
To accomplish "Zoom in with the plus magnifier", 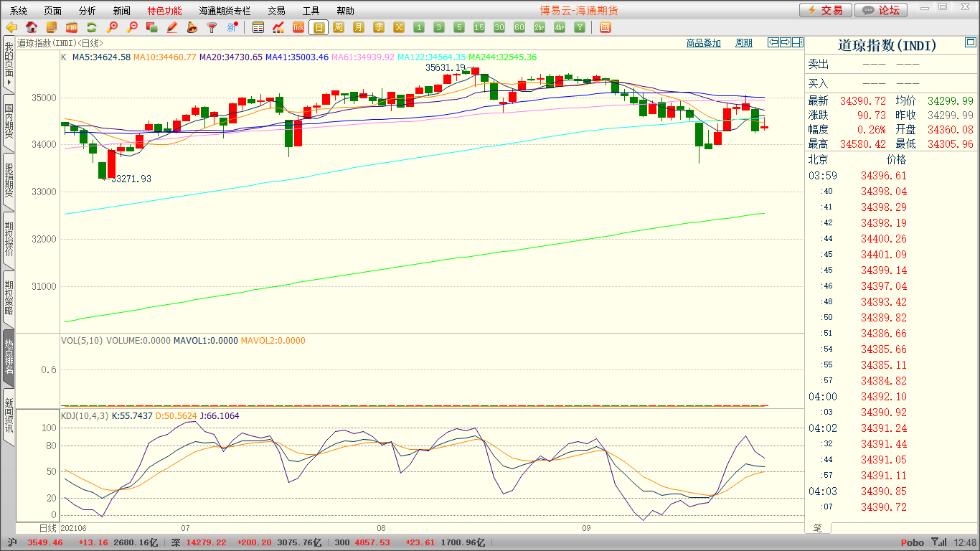I will pyautogui.click(x=112, y=27).
